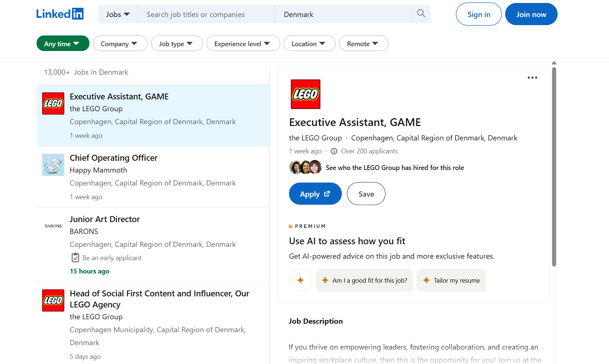Screen dimensions: 609x364
Task: Click the Denmark location field
Action: click(343, 14)
